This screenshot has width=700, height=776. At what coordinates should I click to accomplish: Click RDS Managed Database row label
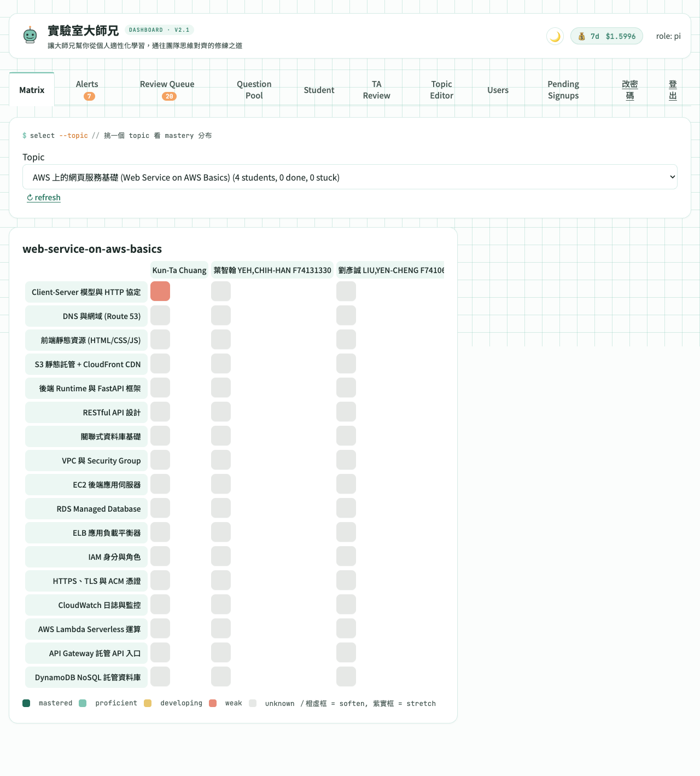pyautogui.click(x=86, y=509)
